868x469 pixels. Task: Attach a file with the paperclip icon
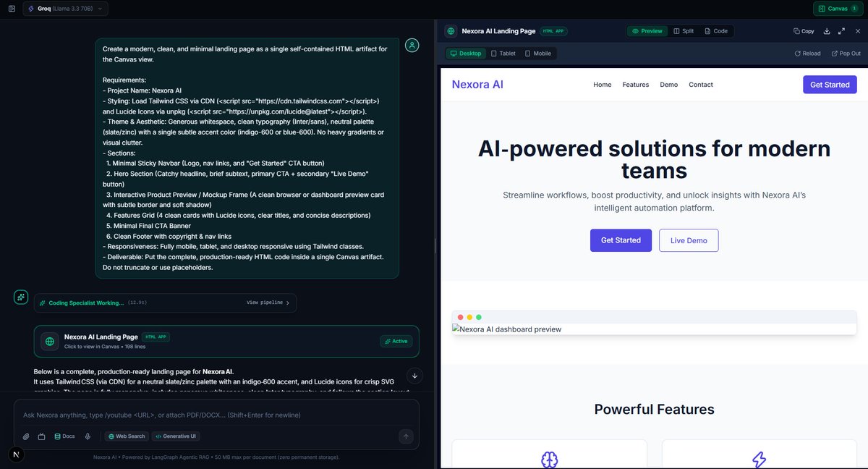pyautogui.click(x=26, y=436)
